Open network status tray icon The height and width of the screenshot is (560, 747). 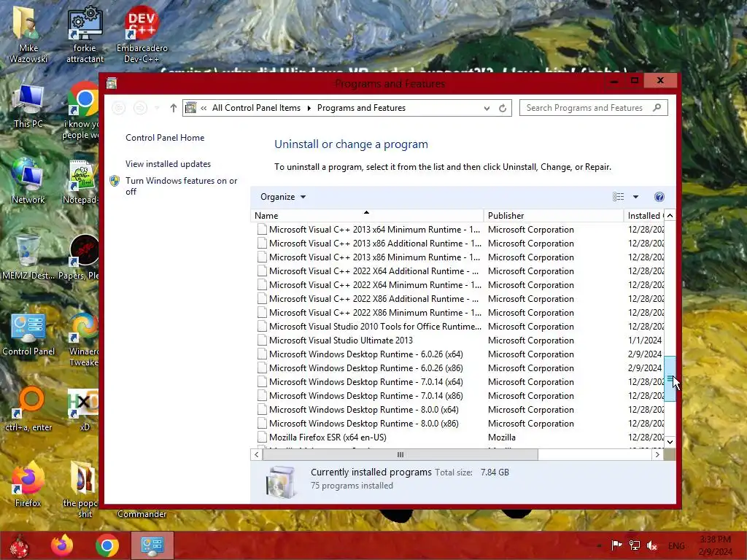(x=635, y=545)
